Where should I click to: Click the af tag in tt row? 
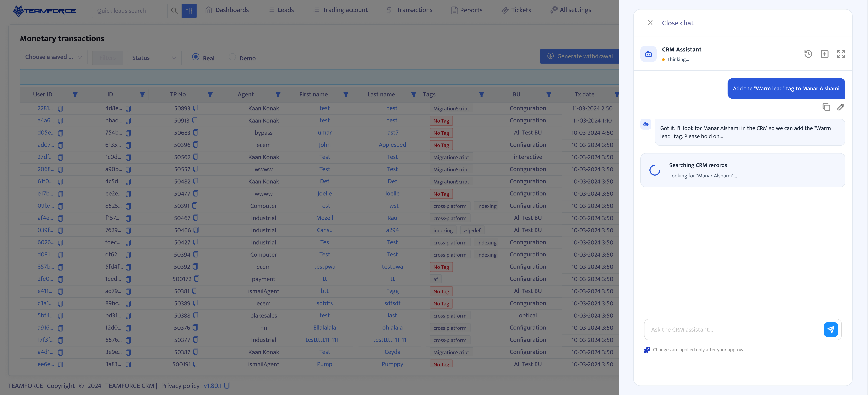(436, 279)
